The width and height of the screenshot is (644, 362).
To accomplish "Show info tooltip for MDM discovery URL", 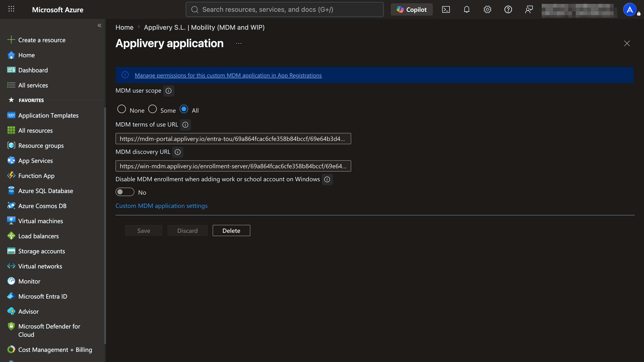I will (178, 152).
